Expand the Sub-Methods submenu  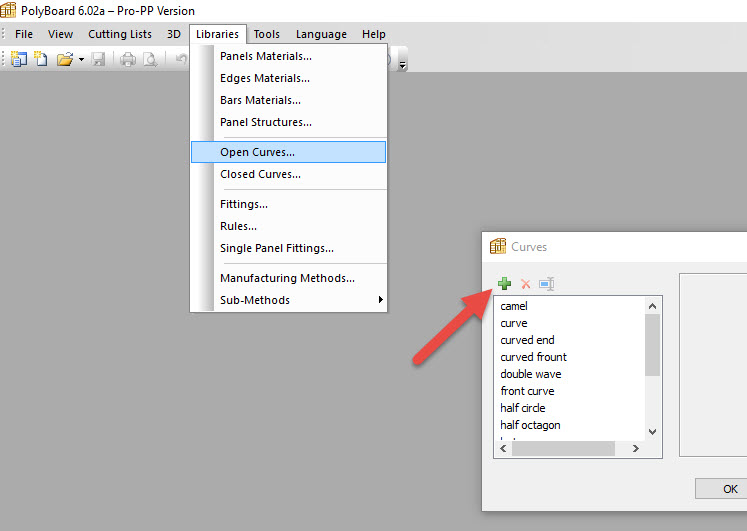(x=289, y=300)
